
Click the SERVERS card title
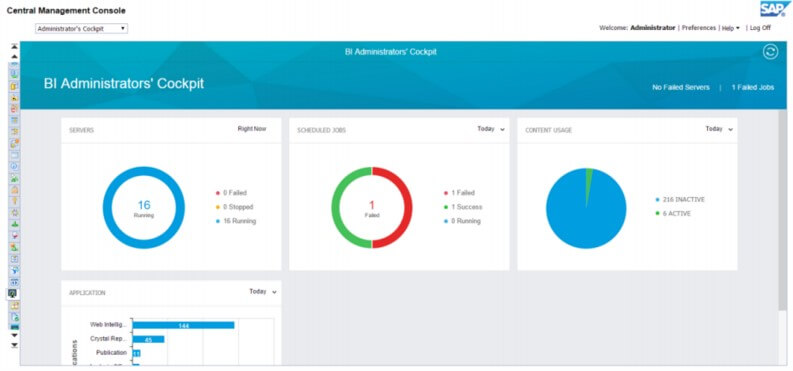(x=81, y=130)
